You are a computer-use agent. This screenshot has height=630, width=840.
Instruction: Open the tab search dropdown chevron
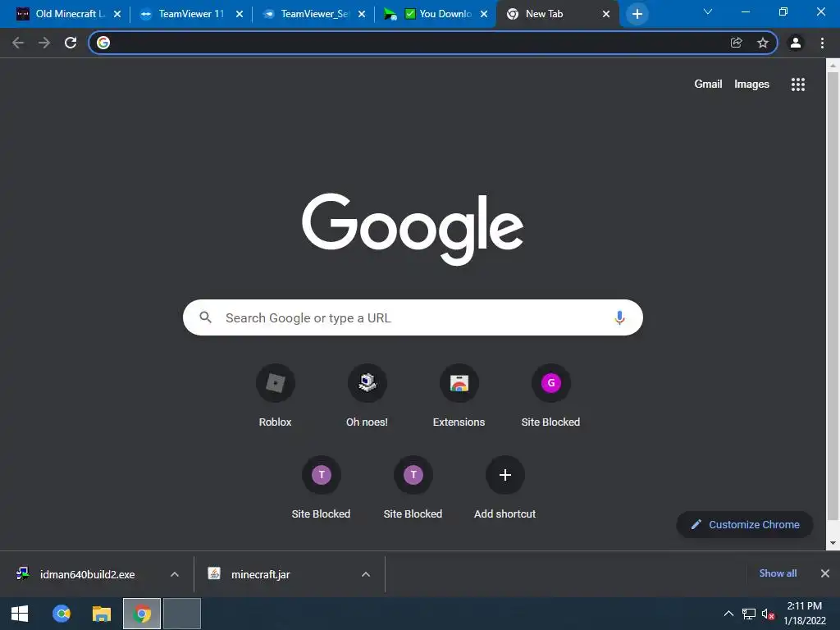[707, 11]
